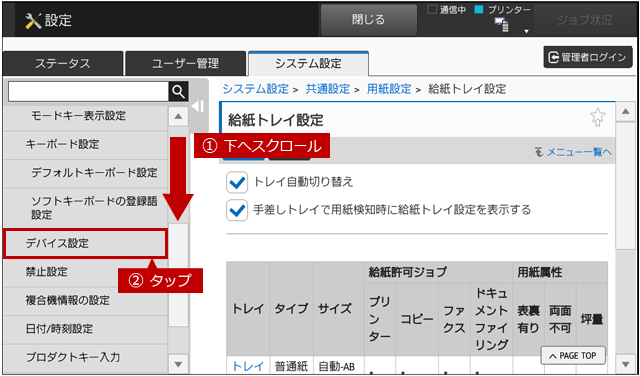Click ドキュメントファイリング column header
640x376 pixels.
(x=491, y=318)
